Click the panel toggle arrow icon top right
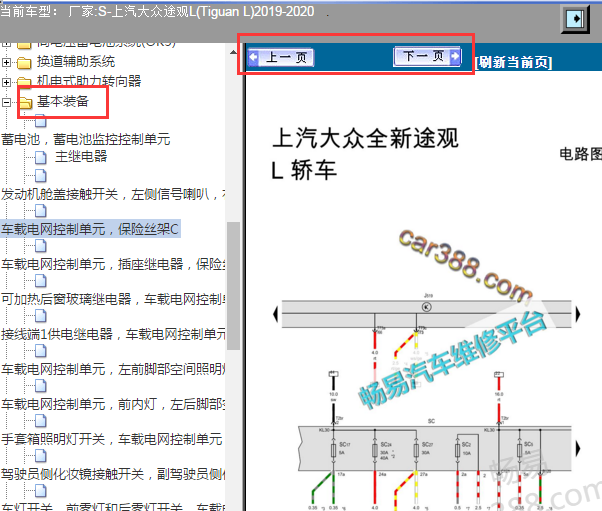This screenshot has width=602, height=511. pos(575,18)
